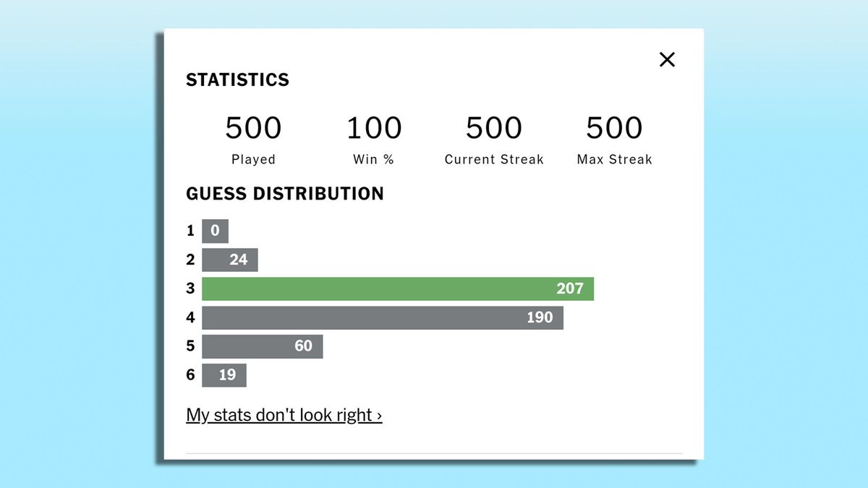Click the zero-count bar for guess 1
Screen dimensions: 868x488
[215, 231]
